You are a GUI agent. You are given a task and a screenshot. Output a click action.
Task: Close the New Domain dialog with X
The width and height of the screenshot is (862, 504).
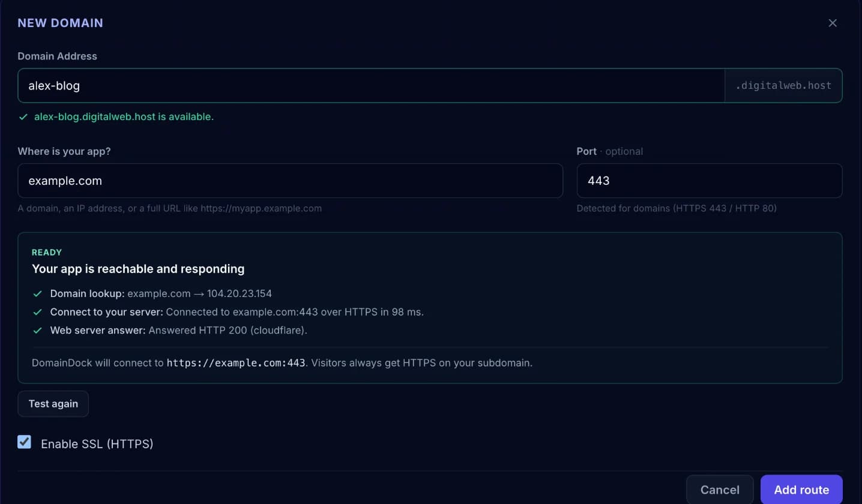click(833, 23)
